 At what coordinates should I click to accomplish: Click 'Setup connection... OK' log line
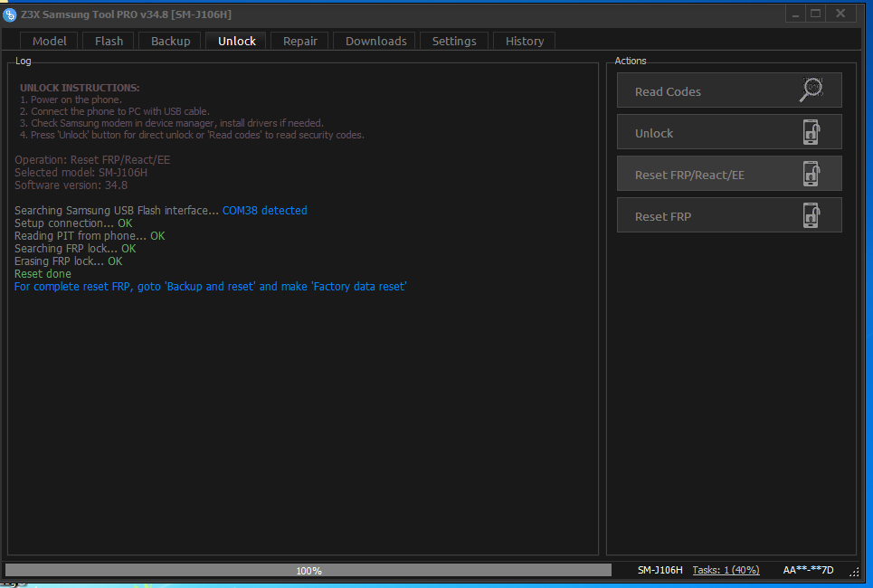[73, 223]
